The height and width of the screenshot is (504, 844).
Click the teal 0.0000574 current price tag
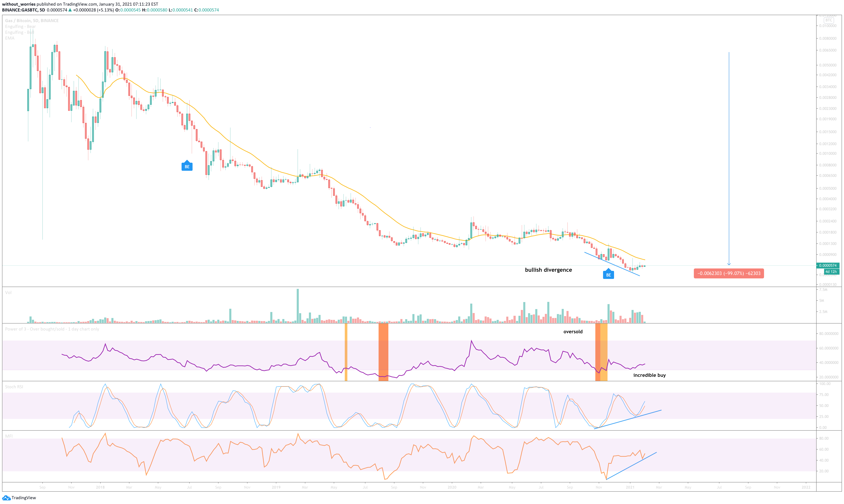tap(828, 266)
